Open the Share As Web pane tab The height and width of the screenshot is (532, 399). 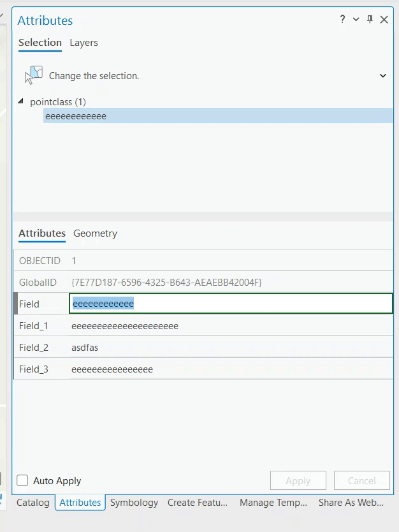[x=351, y=503]
